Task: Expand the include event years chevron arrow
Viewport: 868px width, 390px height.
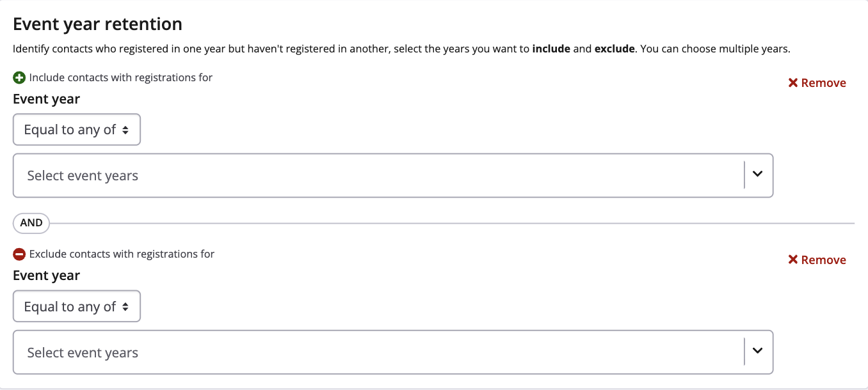Action: pyautogui.click(x=758, y=175)
